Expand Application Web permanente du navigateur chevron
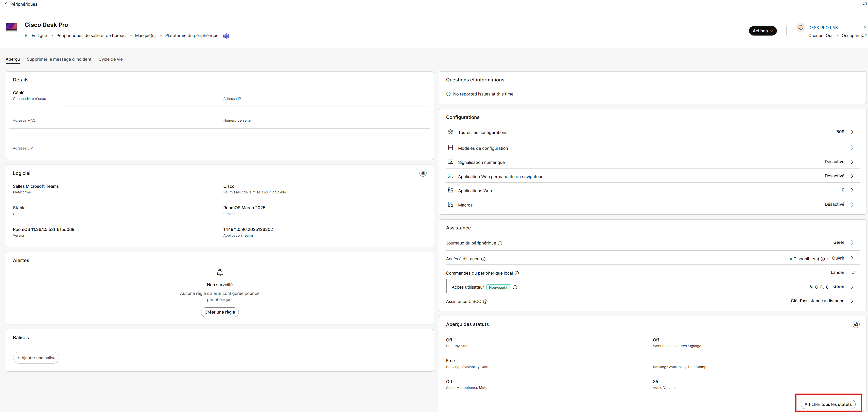Viewport: 868px width, 412px height. (x=852, y=176)
